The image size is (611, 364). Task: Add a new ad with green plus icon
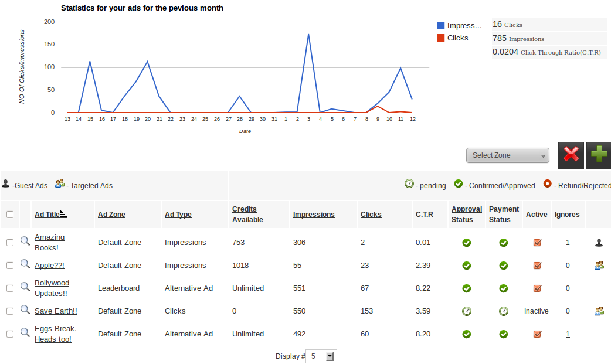tap(598, 155)
